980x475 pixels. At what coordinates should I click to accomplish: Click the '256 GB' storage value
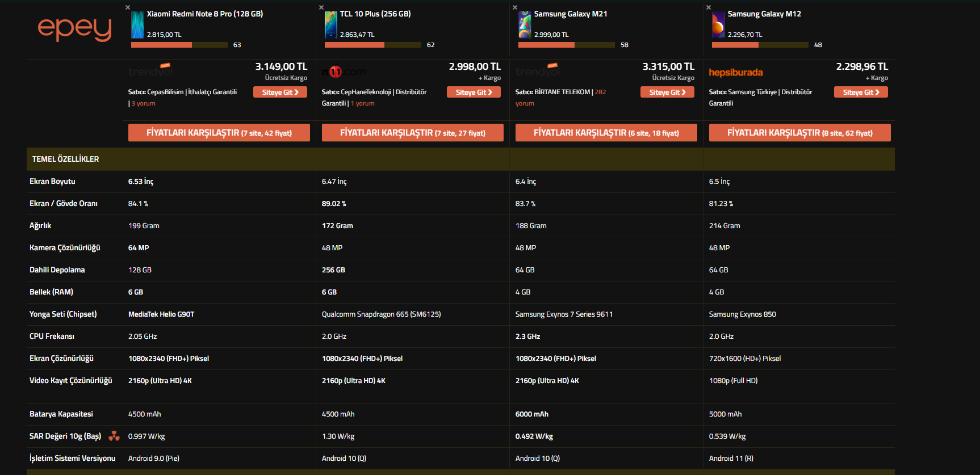(333, 270)
